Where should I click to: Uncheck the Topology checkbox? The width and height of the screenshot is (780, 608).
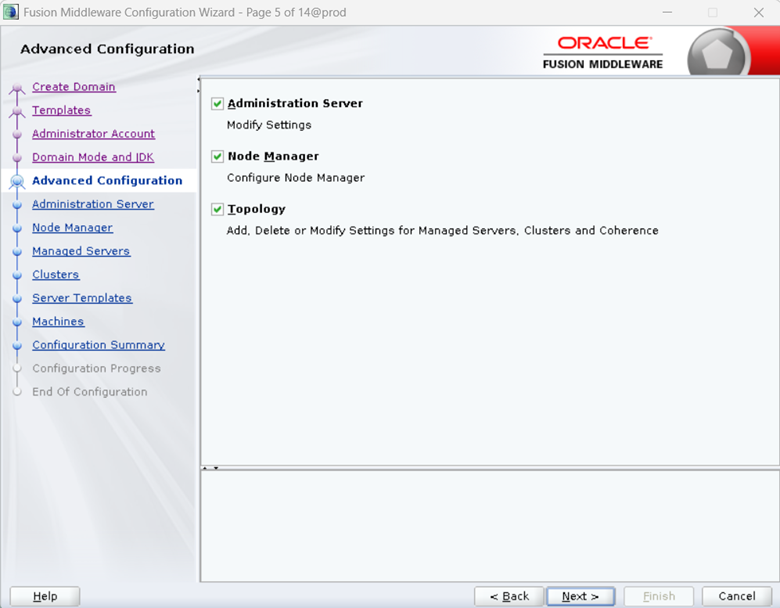tap(217, 209)
